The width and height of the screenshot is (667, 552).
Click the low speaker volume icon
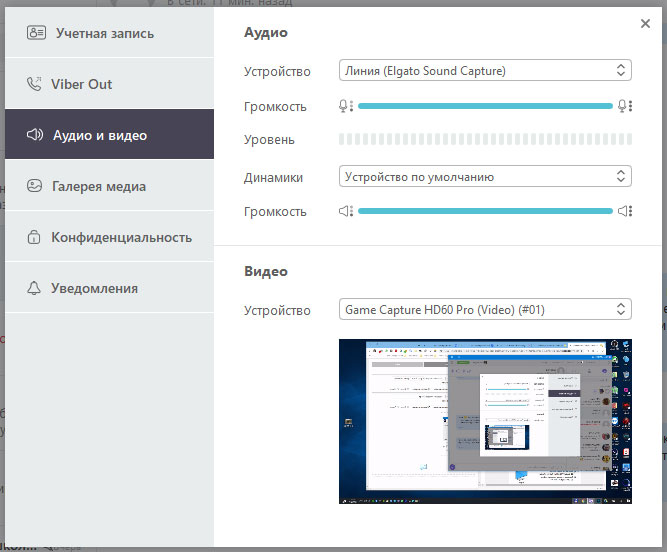coord(346,211)
